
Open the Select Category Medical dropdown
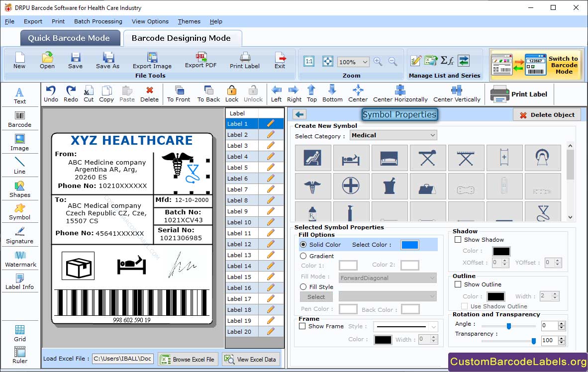click(x=393, y=135)
